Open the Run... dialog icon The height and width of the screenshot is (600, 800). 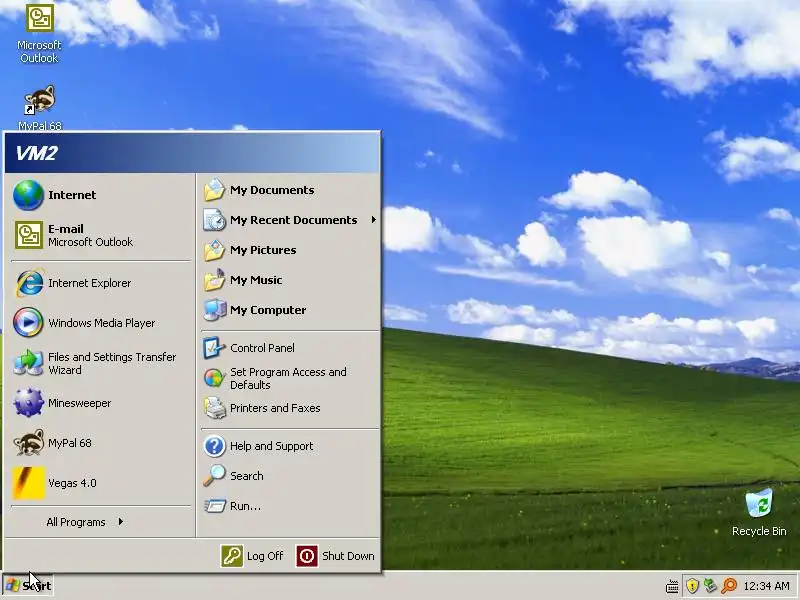pos(214,506)
